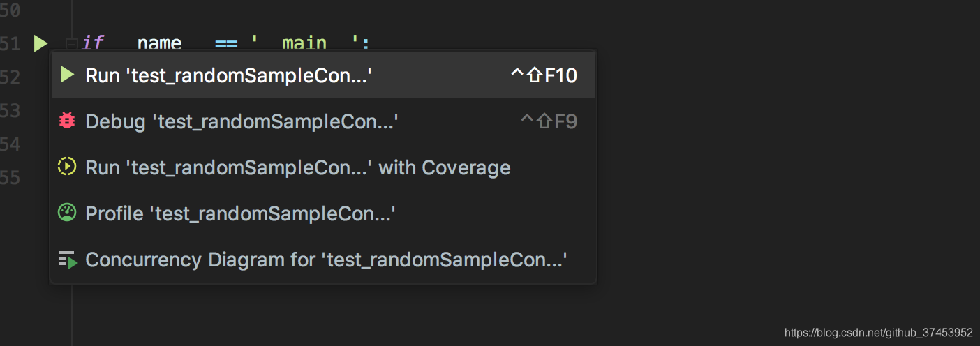
Task: Click line number 51 in the gutter
Action: click(x=10, y=44)
